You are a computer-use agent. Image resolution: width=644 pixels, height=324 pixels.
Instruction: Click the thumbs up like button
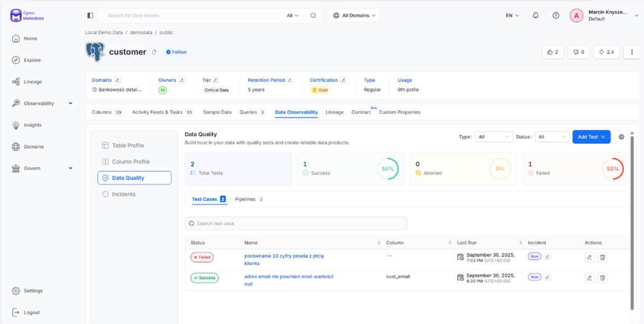553,52
